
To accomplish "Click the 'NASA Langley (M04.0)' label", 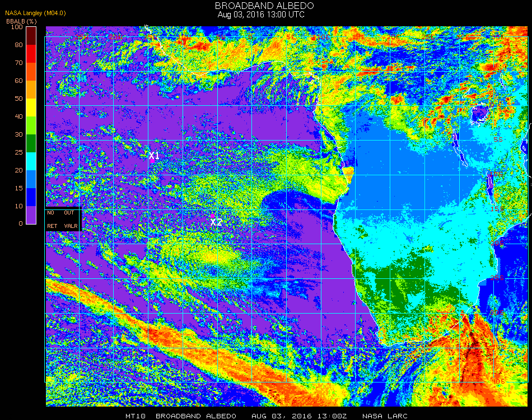I will pos(35,13).
